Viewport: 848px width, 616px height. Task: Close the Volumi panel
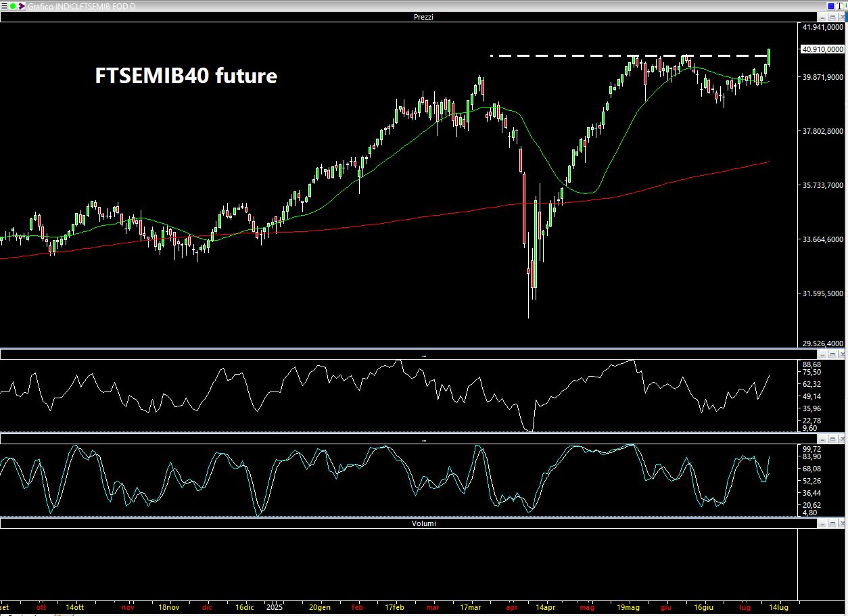pos(841,523)
